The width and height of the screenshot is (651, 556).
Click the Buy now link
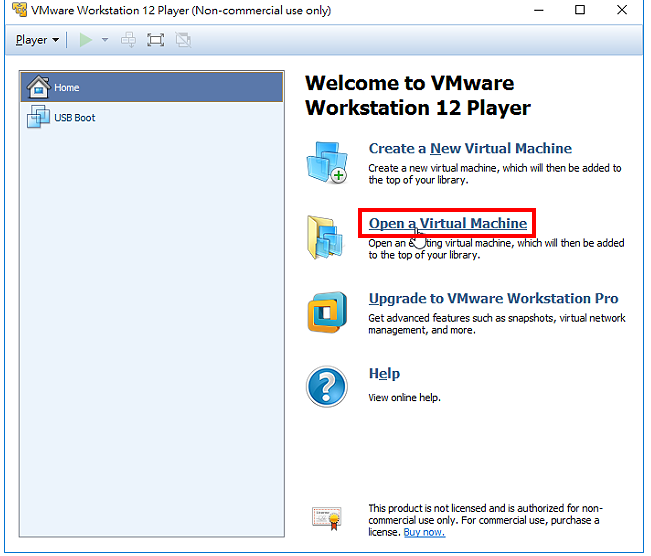click(424, 533)
